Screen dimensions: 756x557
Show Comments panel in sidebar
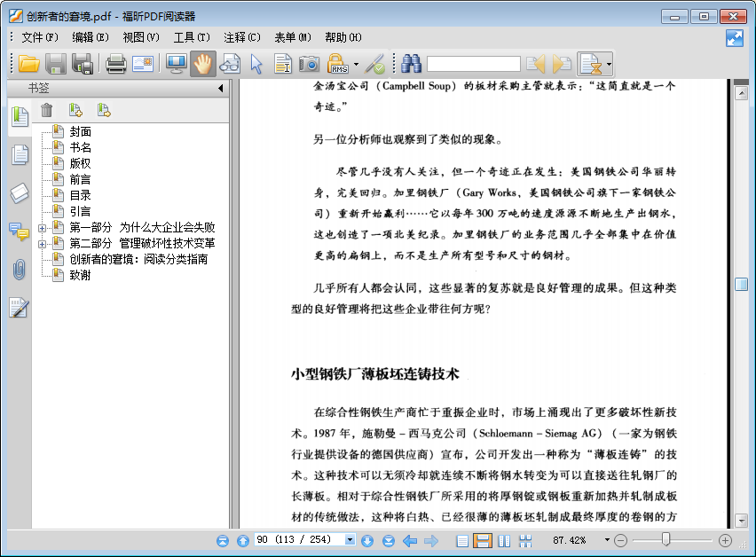tap(20, 231)
